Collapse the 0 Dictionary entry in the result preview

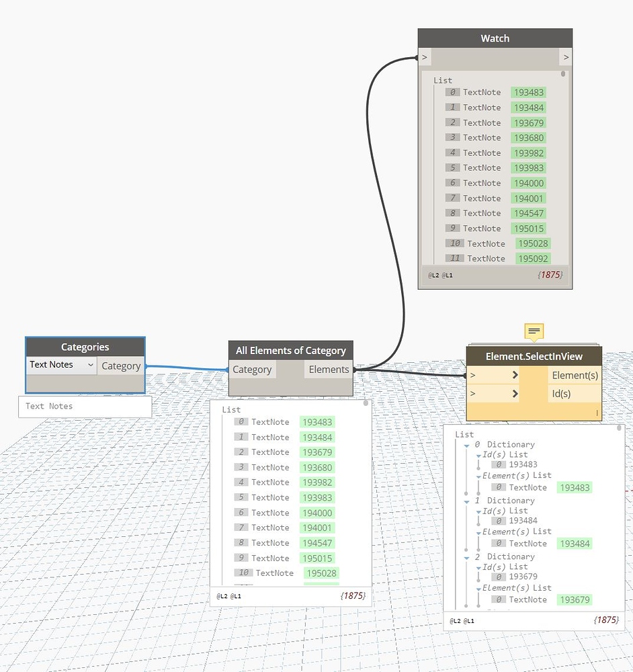(x=466, y=444)
